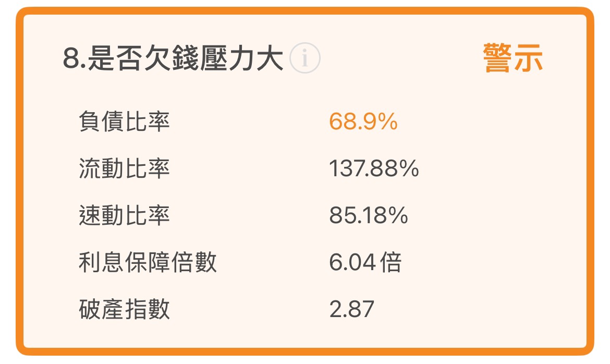Select the 破產指數 row label

coord(124,309)
